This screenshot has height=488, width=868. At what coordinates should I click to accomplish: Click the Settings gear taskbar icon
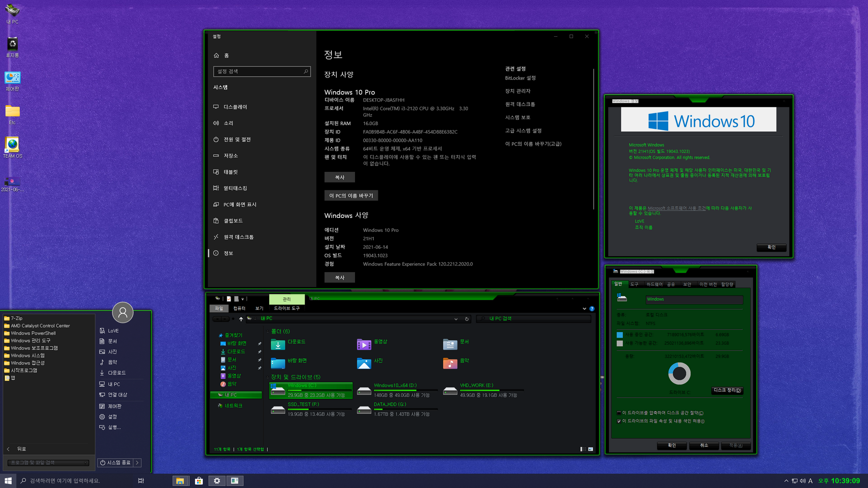pyautogui.click(x=217, y=481)
